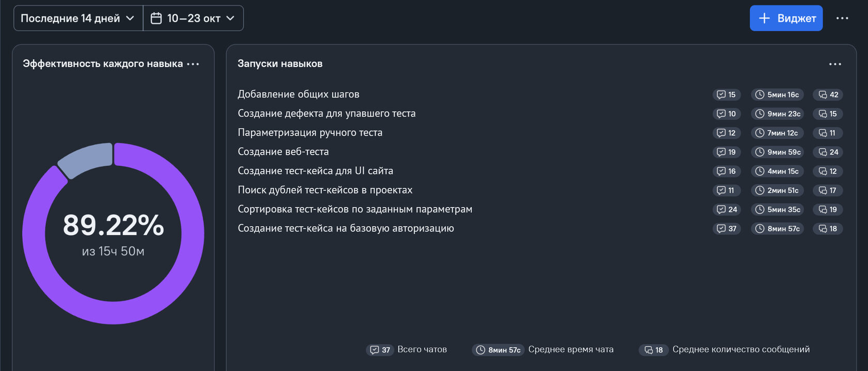This screenshot has width=868, height=371.
Task: Open skill Параметризация ручного теста
Action: coord(310,133)
